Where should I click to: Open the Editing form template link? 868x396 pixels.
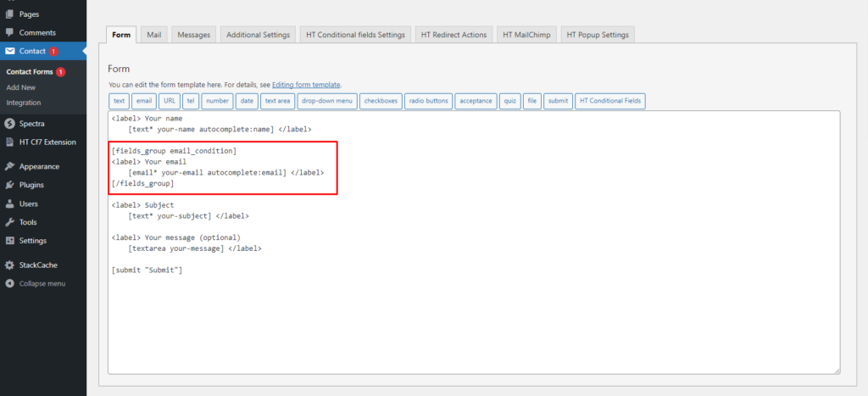(306, 85)
